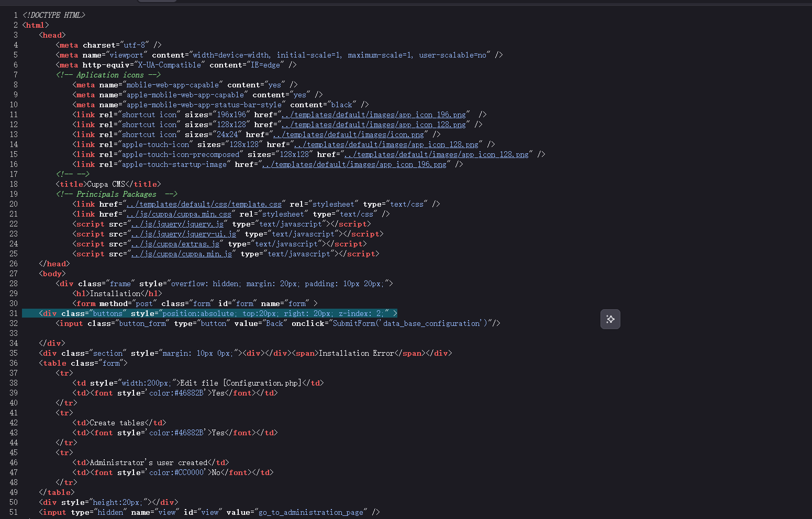Click the 'mobile-web-app-capable' value on line 8
The width and height of the screenshot is (812, 519).
coord(173,85)
